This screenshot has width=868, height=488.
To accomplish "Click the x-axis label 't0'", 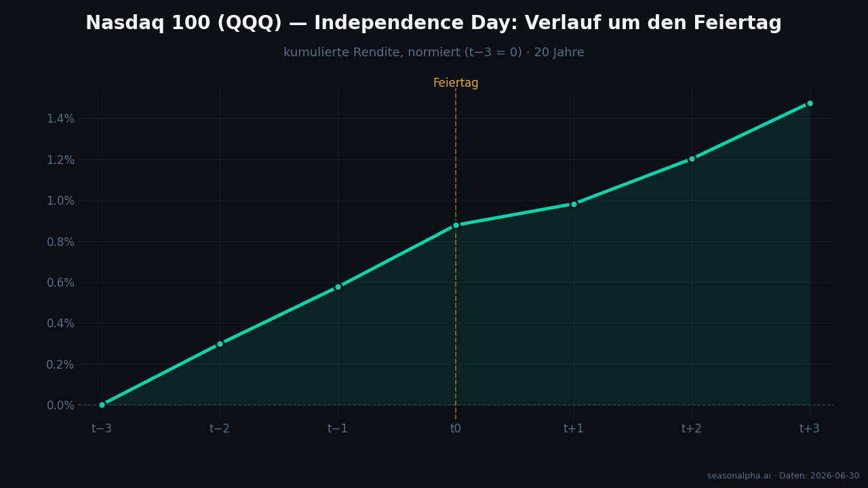I will coord(456,428).
